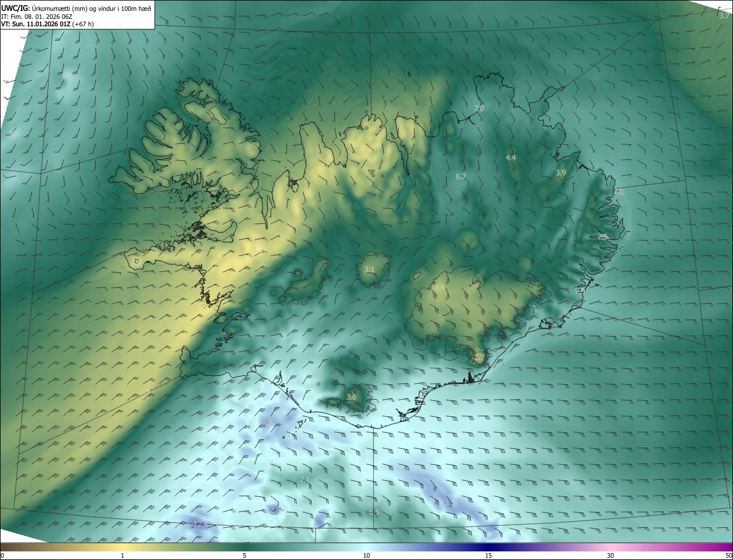This screenshot has height=560, width=733.
Task: Click the colour scale tick label '1'
Action: tap(123, 555)
